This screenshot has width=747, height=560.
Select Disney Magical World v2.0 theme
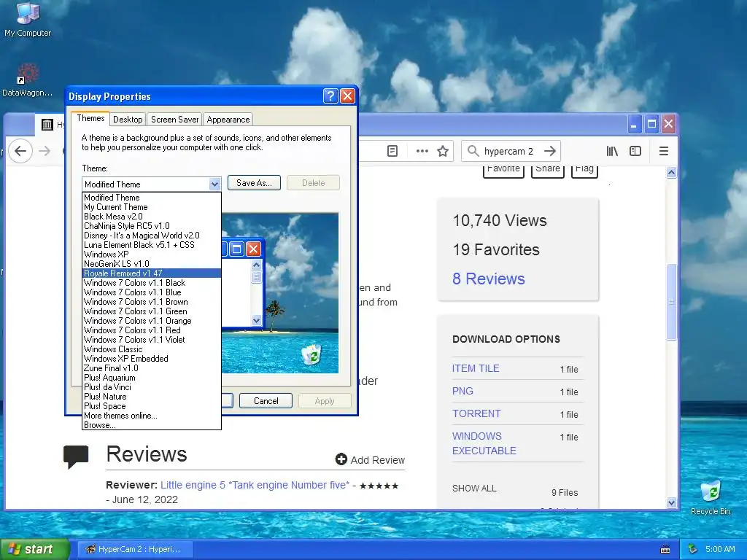(x=152, y=236)
